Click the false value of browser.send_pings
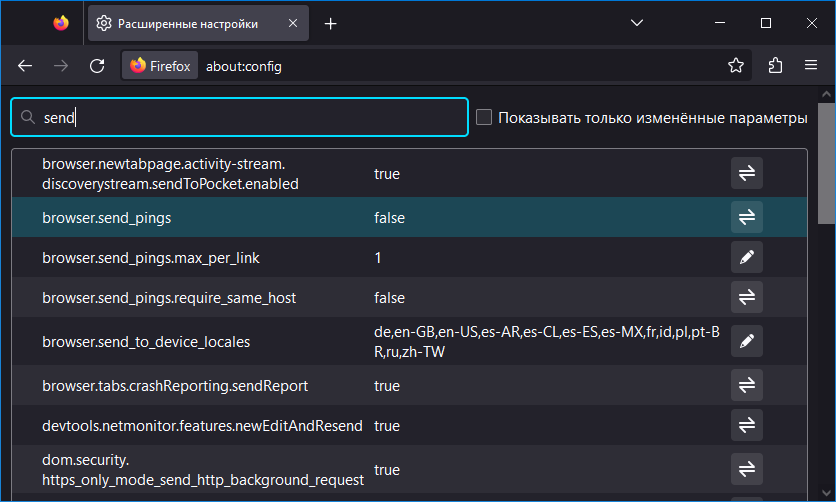The width and height of the screenshot is (836, 502). coord(389,218)
